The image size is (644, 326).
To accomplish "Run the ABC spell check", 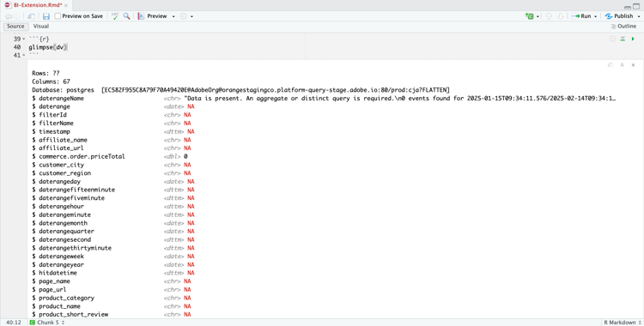I will pos(115,16).
